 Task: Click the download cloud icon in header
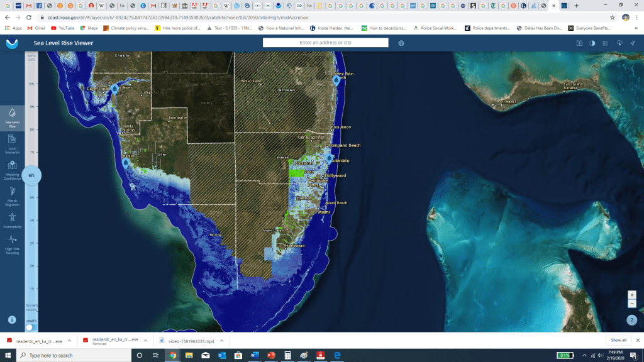pos(619,43)
